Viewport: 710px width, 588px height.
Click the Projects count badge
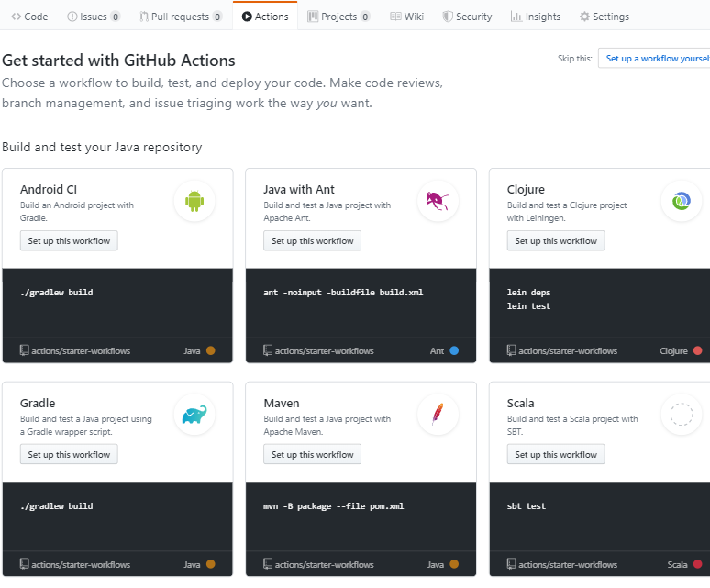(365, 17)
